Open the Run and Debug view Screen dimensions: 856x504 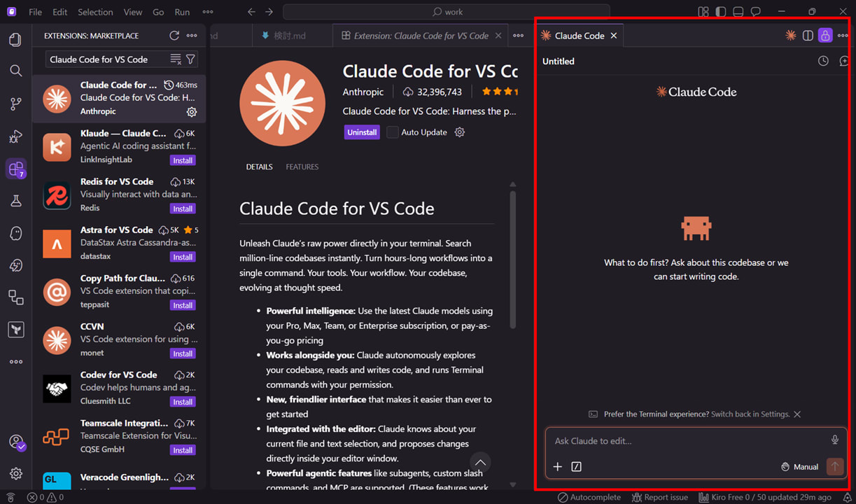coord(15,136)
